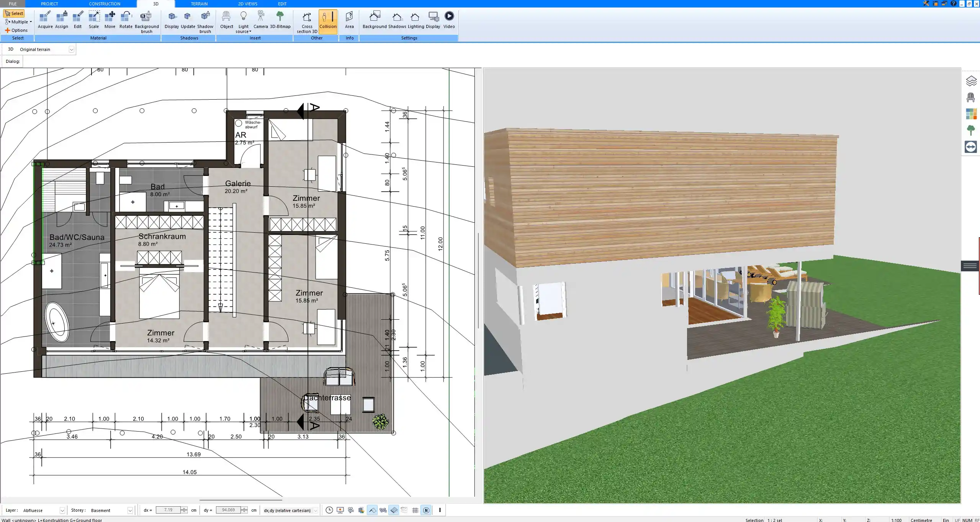980x522 pixels.
Task: Toggle the Select mode button
Action: [14, 13]
